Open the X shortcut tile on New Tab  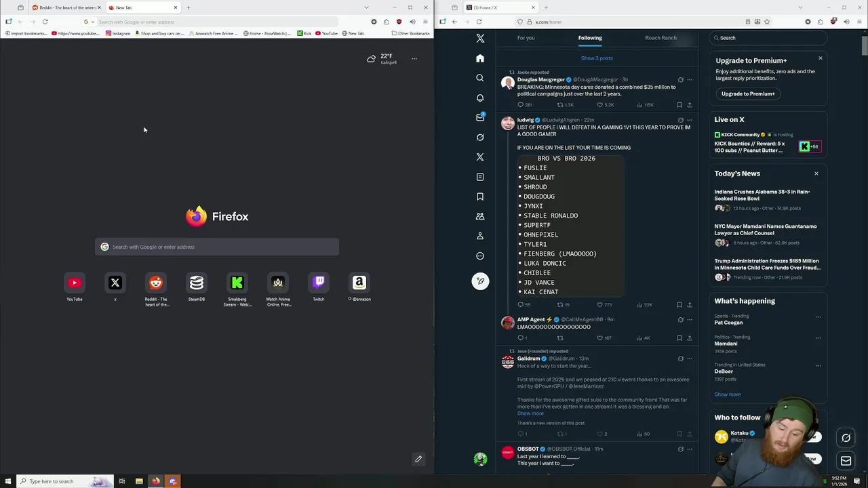point(115,283)
